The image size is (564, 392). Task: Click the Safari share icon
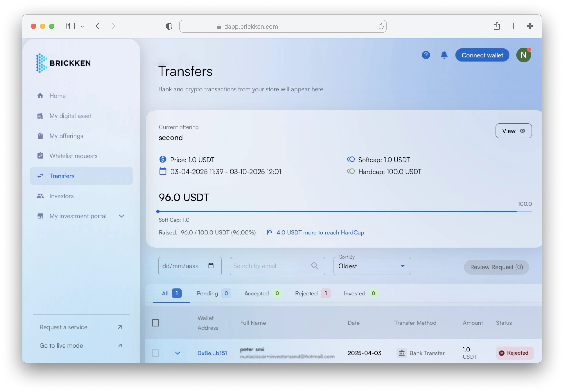(497, 26)
